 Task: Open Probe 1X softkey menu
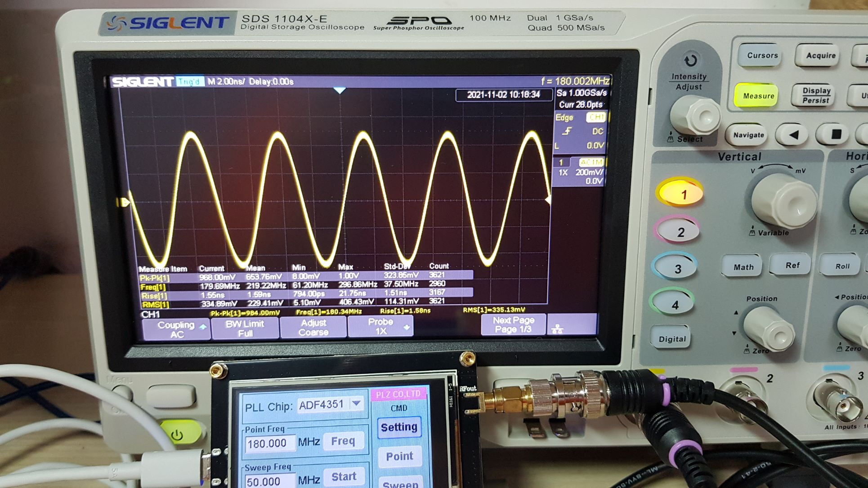380,326
